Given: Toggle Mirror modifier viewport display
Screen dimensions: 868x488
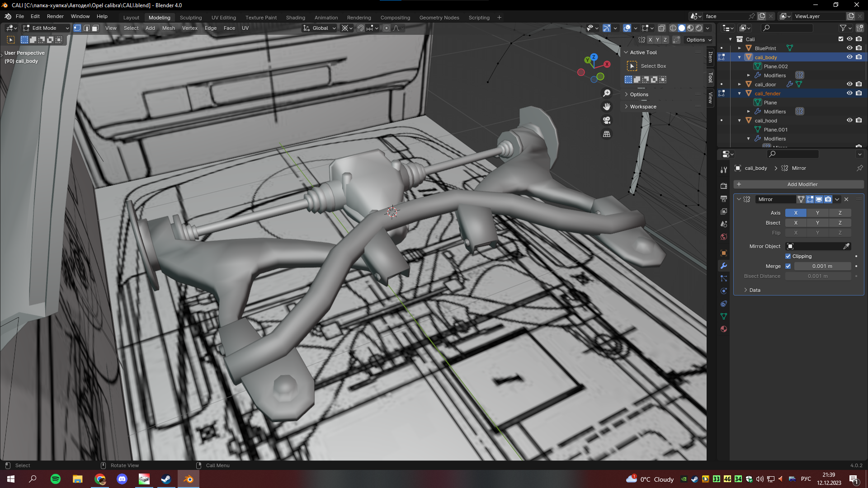Looking at the screenshot, I should coord(819,199).
